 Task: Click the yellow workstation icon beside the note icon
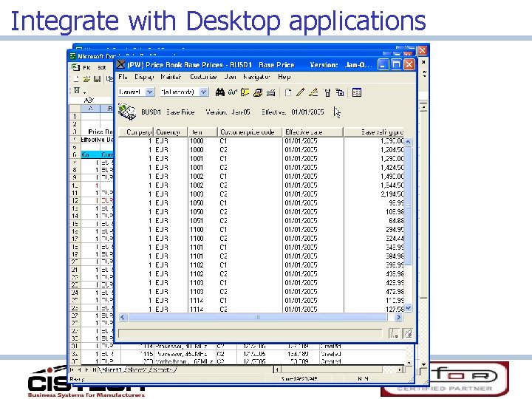(x=258, y=92)
